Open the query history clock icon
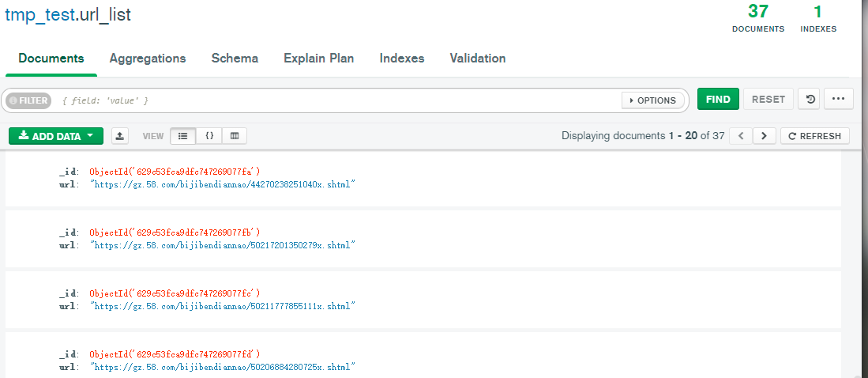Screen dimensions: 868x378 pos(810,99)
